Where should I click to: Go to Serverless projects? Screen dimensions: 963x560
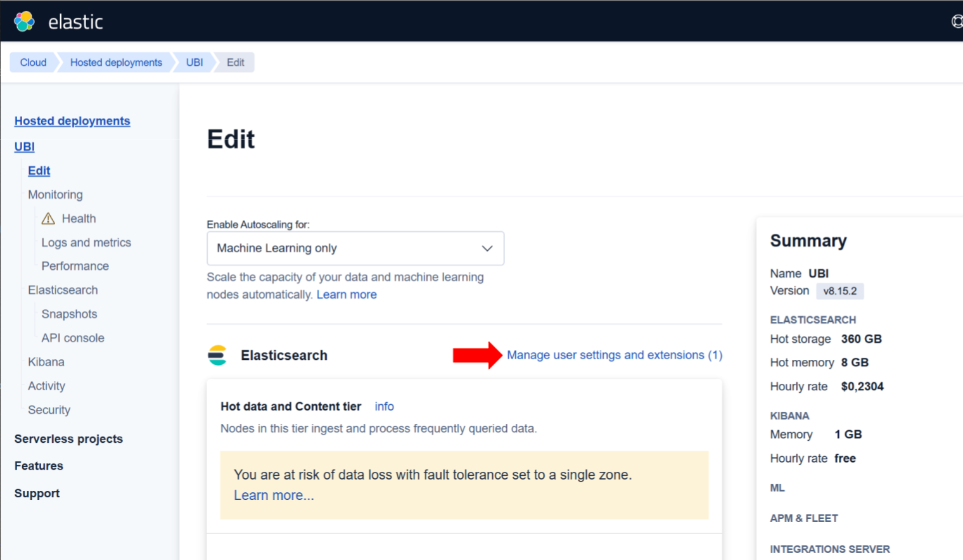coord(68,439)
